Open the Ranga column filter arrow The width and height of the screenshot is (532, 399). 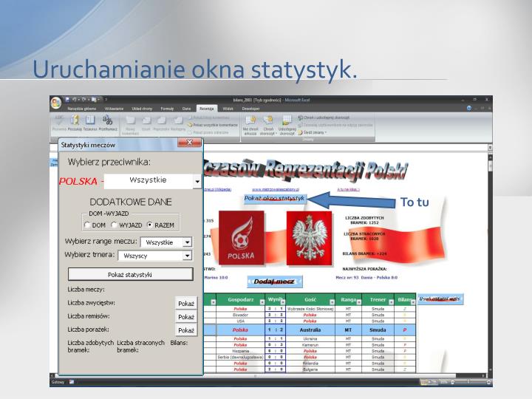(359, 302)
